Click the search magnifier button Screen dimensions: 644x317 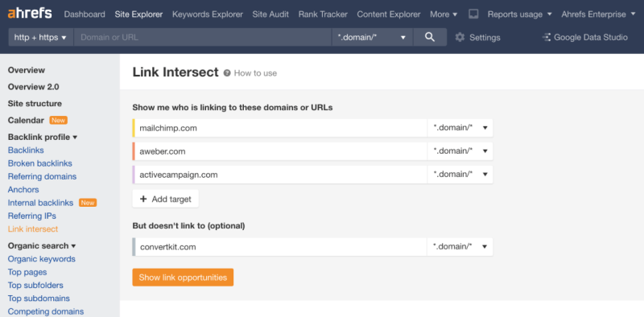coord(430,37)
